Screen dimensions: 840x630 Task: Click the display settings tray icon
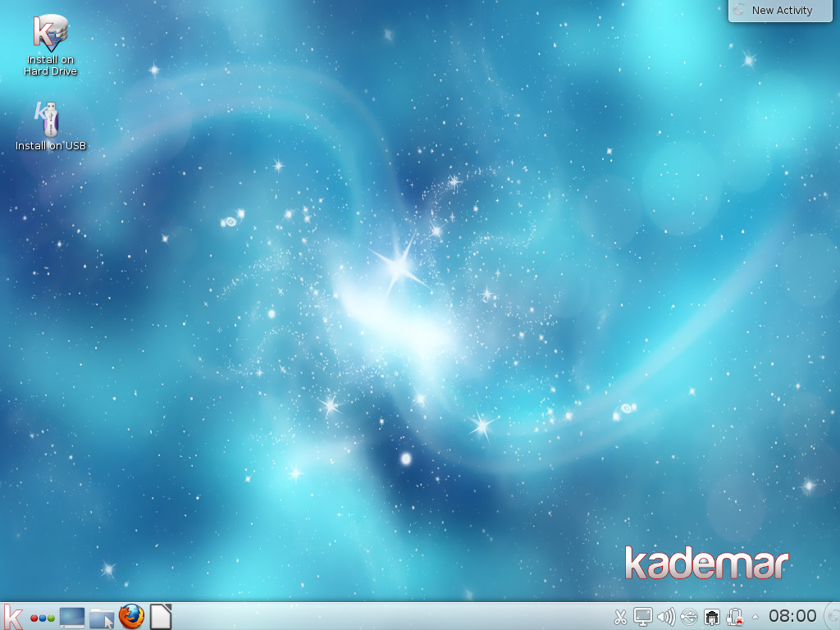coord(643,617)
